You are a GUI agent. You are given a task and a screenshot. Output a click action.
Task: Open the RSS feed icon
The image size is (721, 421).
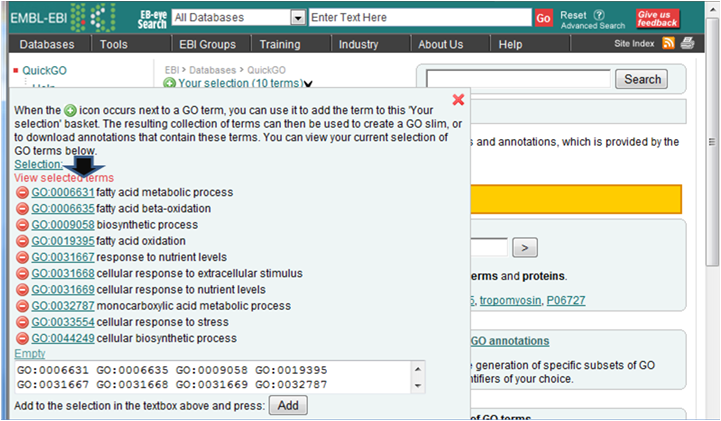tap(668, 43)
